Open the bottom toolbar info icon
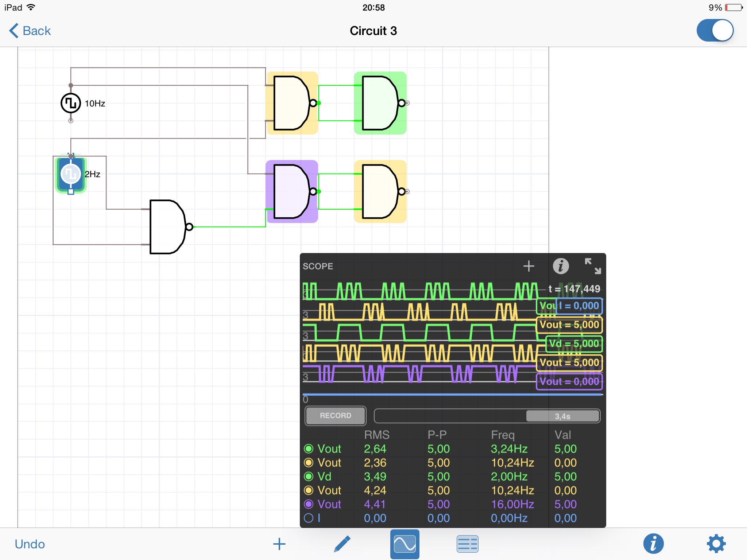747x560 pixels. coord(653,544)
